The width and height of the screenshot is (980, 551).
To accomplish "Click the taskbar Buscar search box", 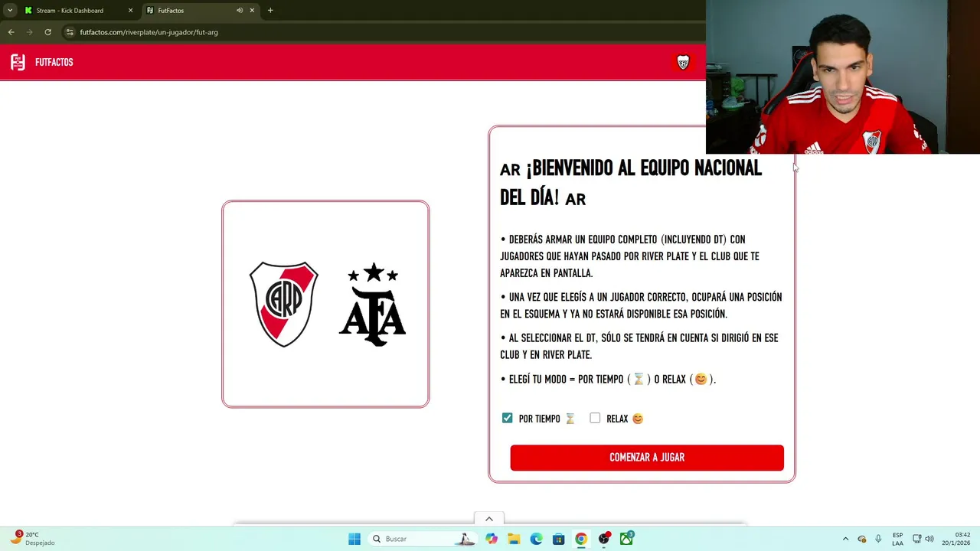I will [x=423, y=539].
